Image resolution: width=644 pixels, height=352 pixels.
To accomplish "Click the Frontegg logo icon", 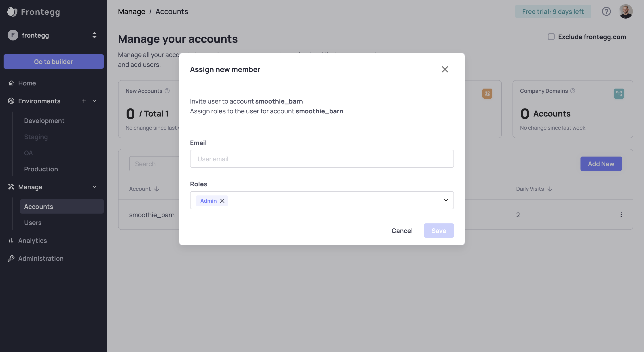I will tap(12, 12).
